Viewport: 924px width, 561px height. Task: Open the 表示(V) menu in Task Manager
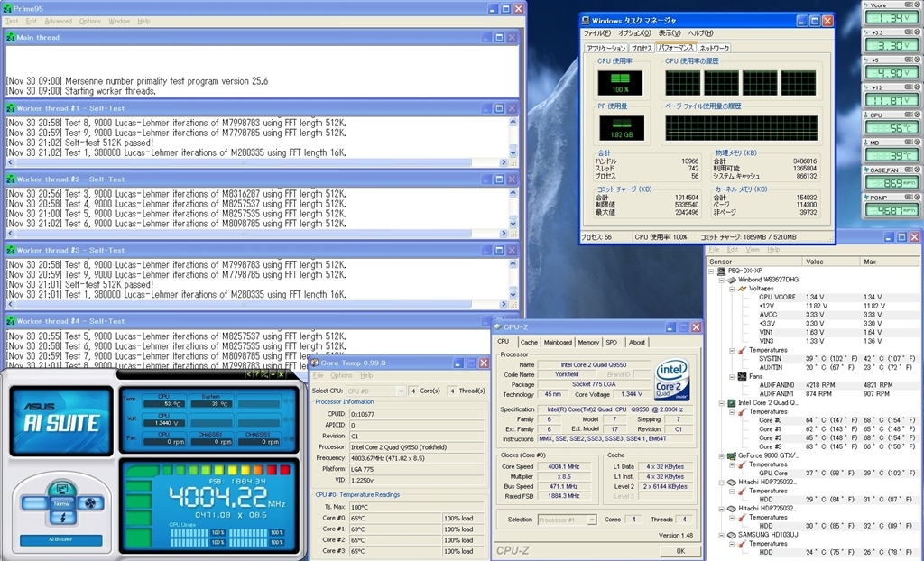(670, 33)
